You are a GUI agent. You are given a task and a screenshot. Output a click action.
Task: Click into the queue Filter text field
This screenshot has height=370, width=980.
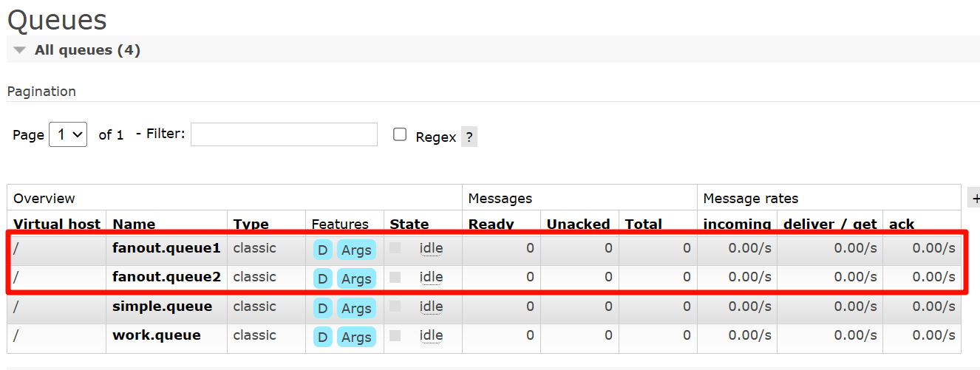284,134
